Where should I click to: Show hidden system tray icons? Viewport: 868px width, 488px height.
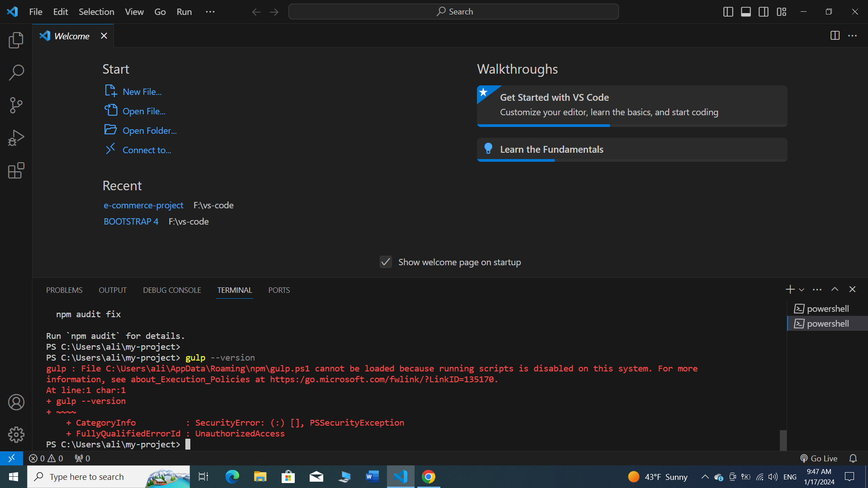[x=705, y=477]
